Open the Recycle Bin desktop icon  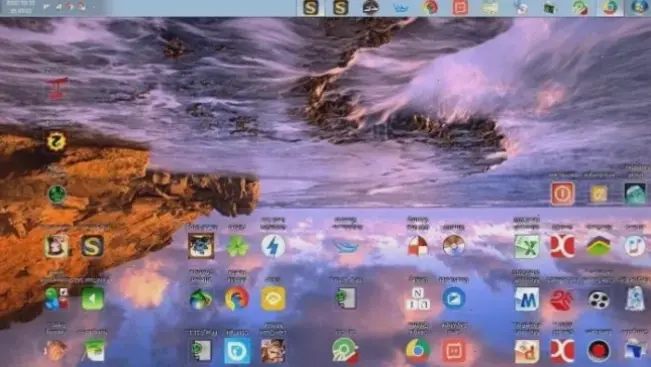pyautogui.click(x=635, y=298)
